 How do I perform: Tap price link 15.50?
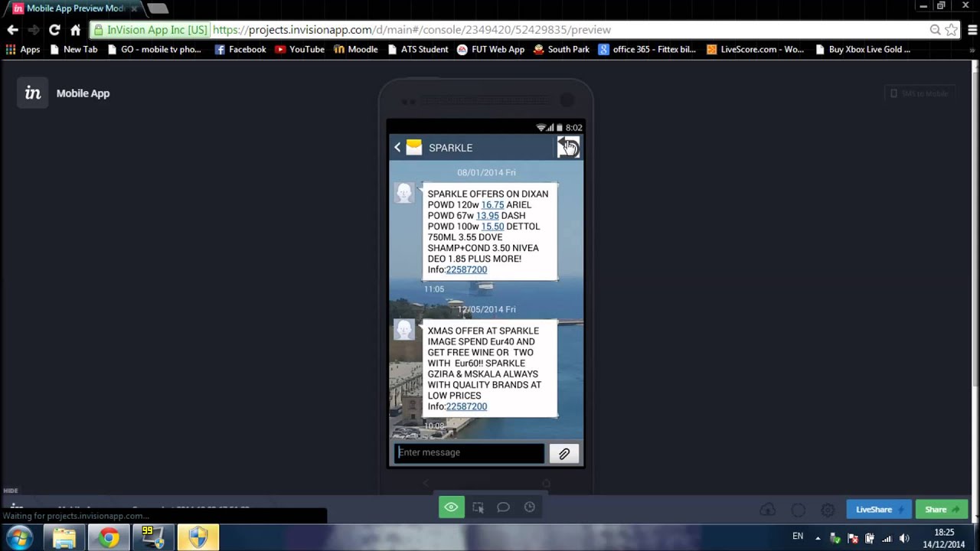point(492,227)
